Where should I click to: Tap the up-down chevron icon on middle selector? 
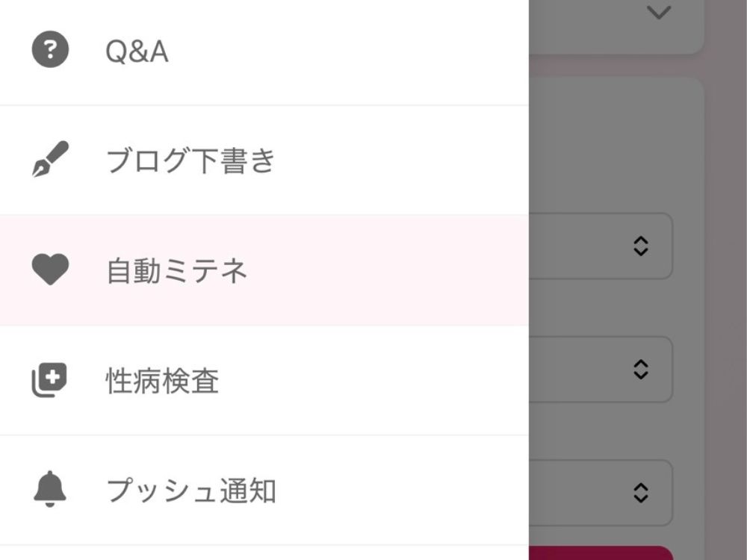click(641, 369)
